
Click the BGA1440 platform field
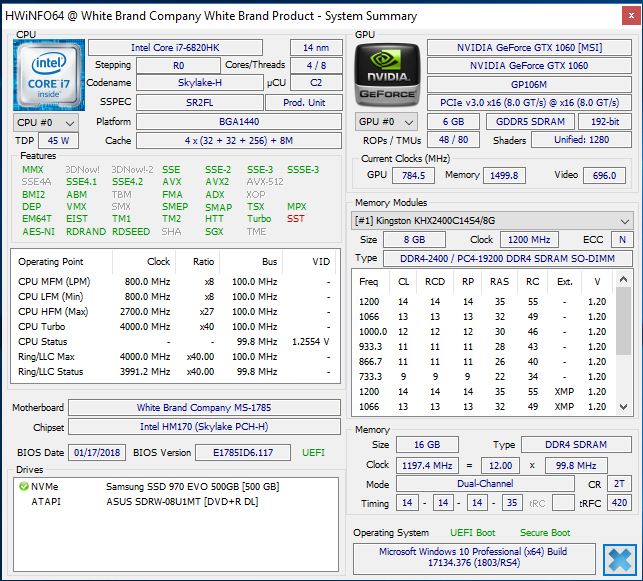click(239, 122)
